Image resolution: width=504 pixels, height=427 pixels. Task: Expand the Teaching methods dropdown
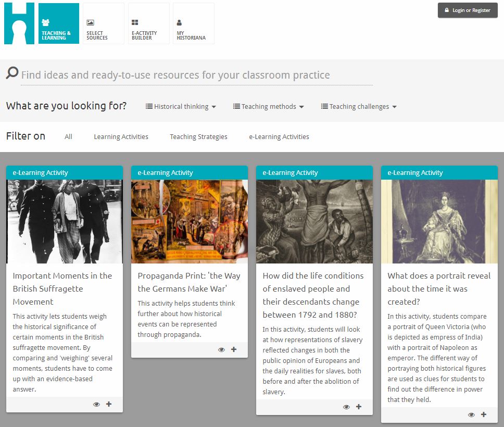[x=268, y=106]
